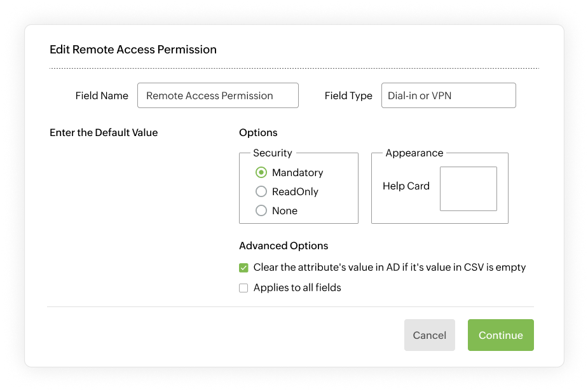Click the Field Type label

click(348, 95)
